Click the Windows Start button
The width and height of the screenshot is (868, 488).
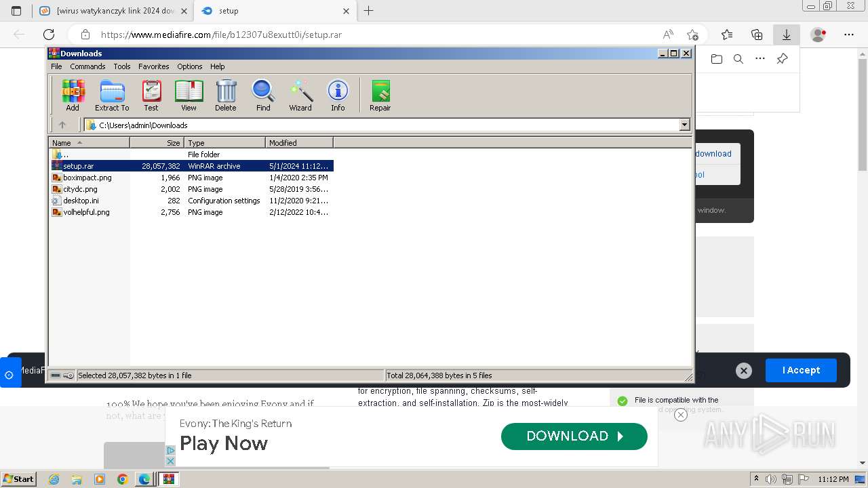click(19, 479)
